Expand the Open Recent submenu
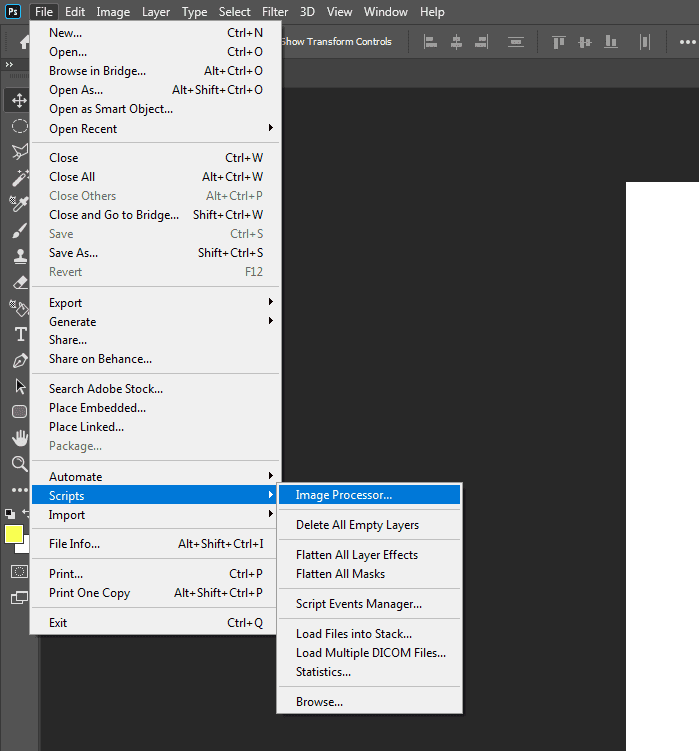Image resolution: width=699 pixels, height=751 pixels. pyautogui.click(x=155, y=128)
